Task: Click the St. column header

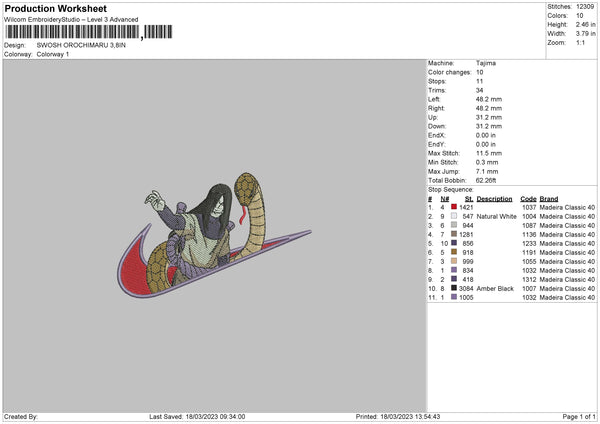Action: click(x=469, y=199)
